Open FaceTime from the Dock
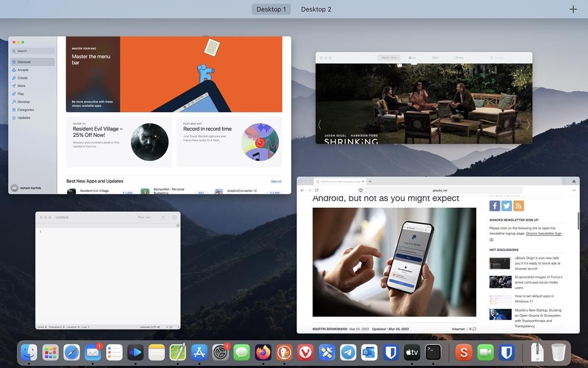588x368 pixels. tap(486, 352)
